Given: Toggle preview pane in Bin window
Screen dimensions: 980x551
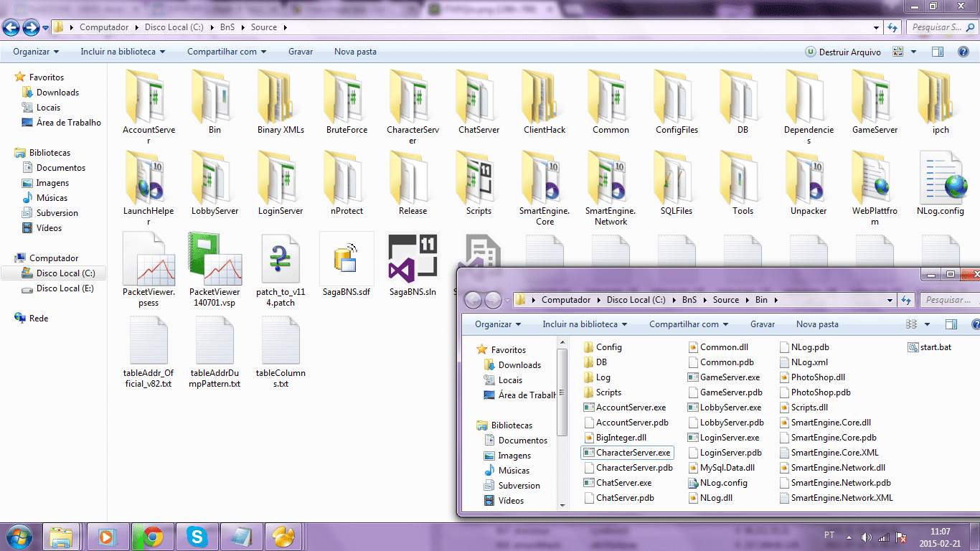Looking at the screenshot, I should 952,324.
